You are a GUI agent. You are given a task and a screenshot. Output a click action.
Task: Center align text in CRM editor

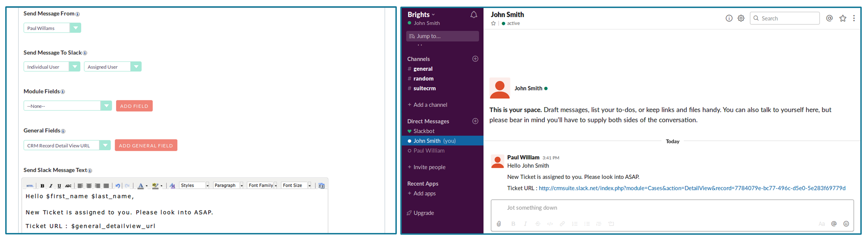(x=89, y=186)
